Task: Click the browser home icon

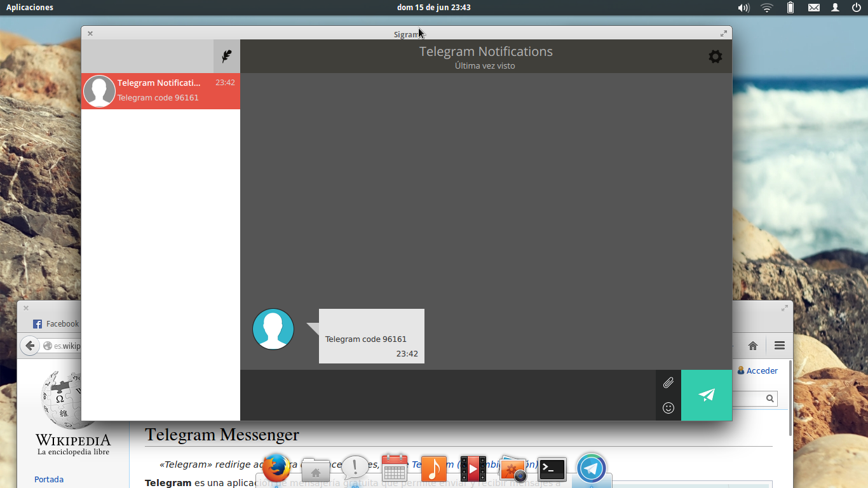Action: [753, 346]
